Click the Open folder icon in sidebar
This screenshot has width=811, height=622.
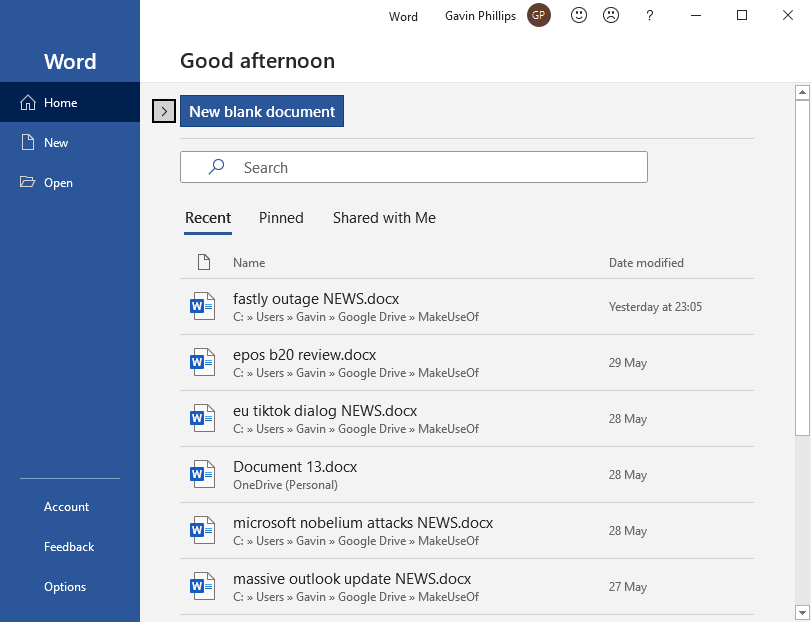[x=29, y=182]
